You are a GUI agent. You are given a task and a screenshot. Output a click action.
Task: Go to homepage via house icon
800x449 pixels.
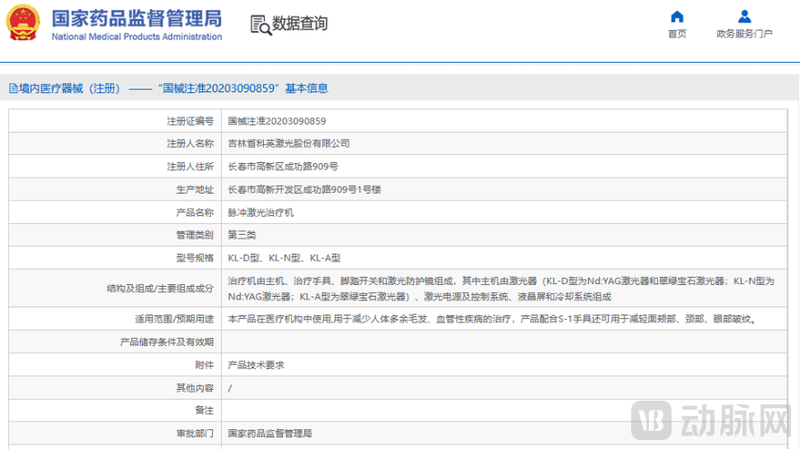coord(677,17)
